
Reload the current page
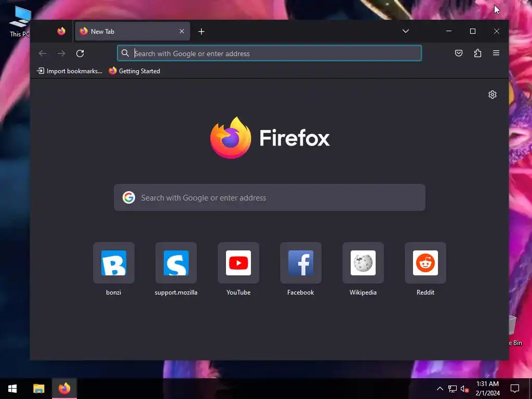click(x=80, y=54)
